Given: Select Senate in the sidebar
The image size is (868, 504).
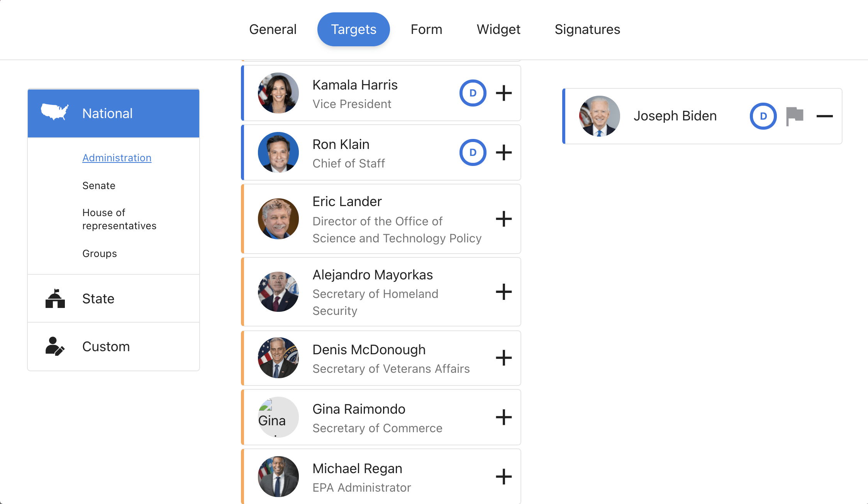Looking at the screenshot, I should [x=99, y=186].
